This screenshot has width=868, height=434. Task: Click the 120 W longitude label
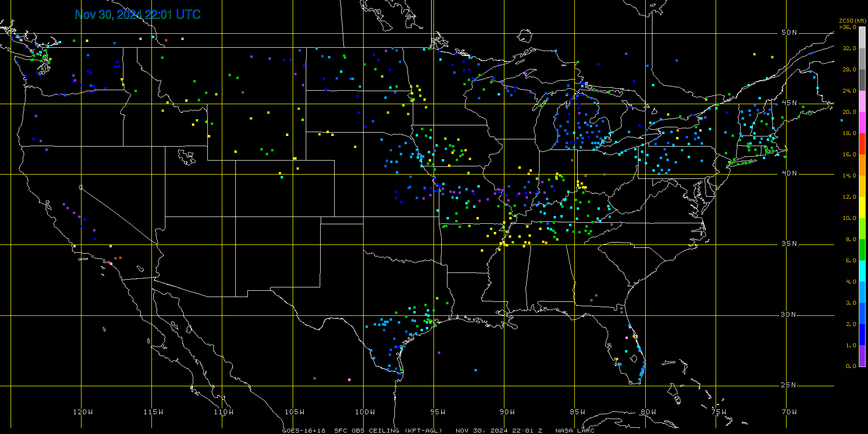[83, 412]
